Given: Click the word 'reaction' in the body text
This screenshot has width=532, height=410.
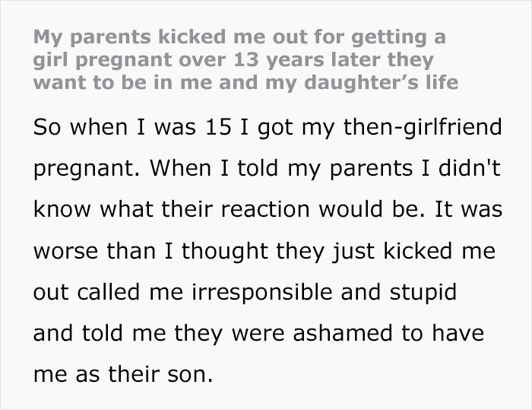Looking at the screenshot, I should tap(265, 210).
